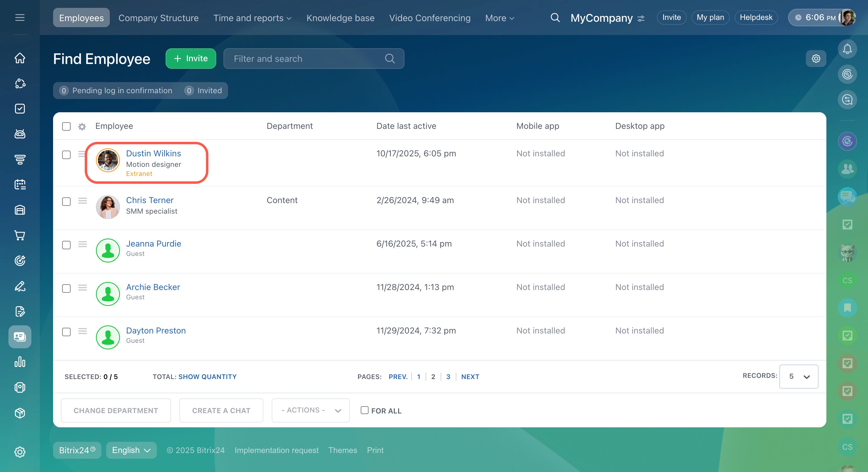Open Chris Terner's profile link
868x472 pixels.
pos(150,200)
